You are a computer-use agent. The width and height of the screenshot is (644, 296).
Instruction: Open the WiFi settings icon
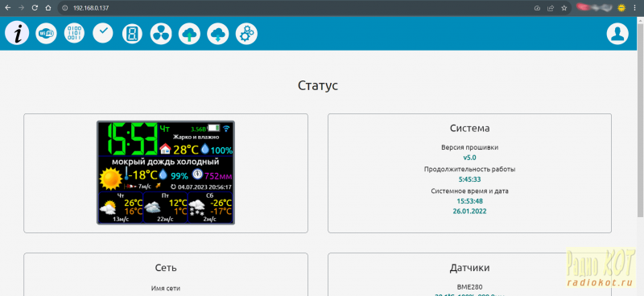(x=46, y=33)
